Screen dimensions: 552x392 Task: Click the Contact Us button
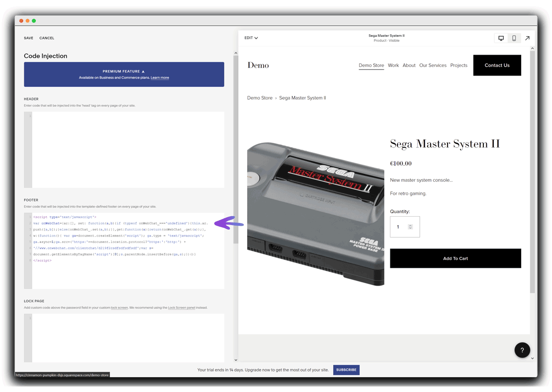497,65
